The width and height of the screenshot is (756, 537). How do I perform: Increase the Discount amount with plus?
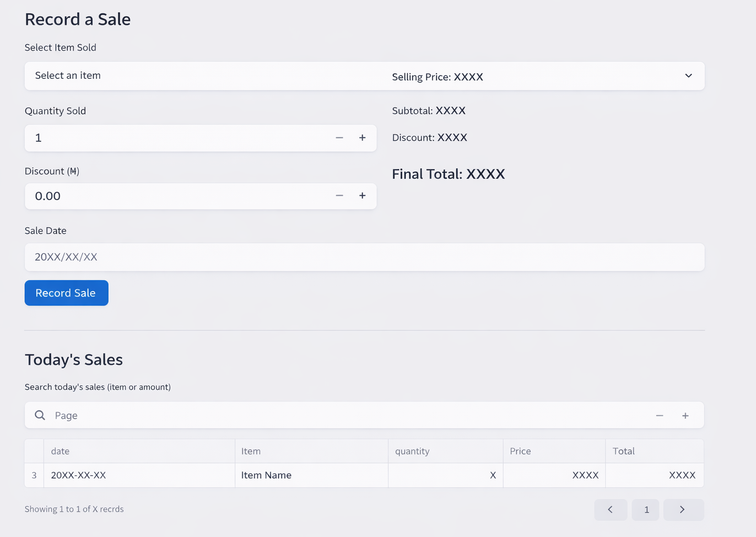point(362,196)
